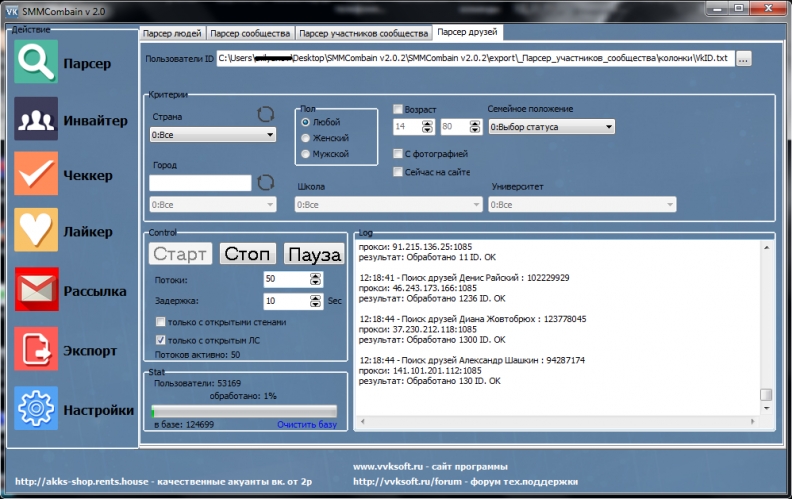This screenshot has width=792, height=499.
Task: Adjust the Потоки threads spinner
Action: click(x=316, y=279)
